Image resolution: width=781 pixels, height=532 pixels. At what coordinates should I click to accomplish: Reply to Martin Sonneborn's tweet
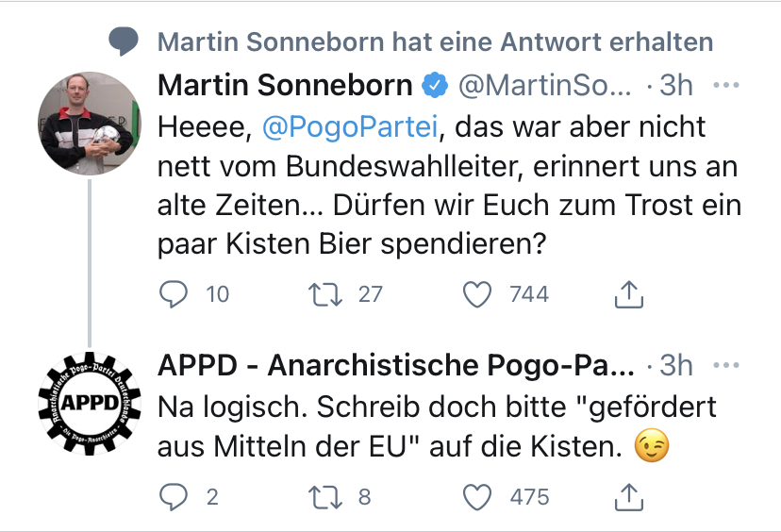[x=174, y=294]
